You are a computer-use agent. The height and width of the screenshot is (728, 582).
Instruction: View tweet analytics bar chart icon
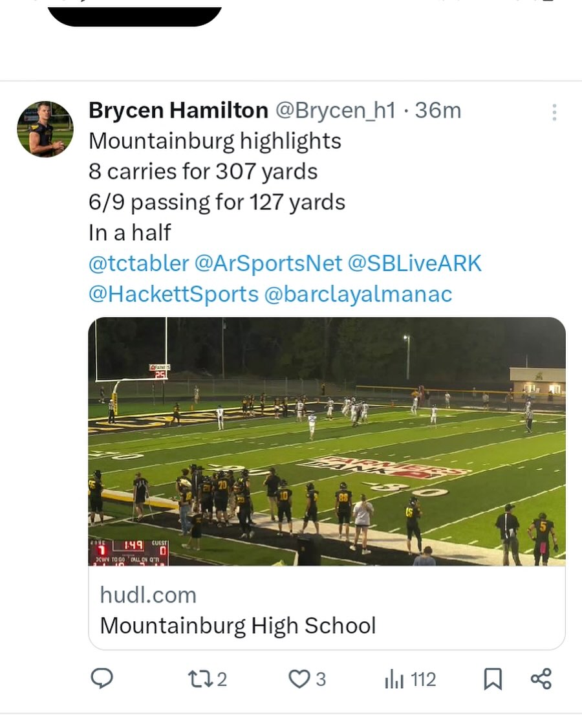[394, 679]
